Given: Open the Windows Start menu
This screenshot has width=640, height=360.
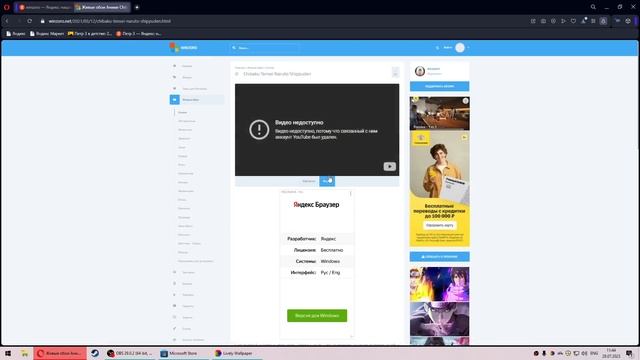Looking at the screenshot, I should [x=8, y=353].
